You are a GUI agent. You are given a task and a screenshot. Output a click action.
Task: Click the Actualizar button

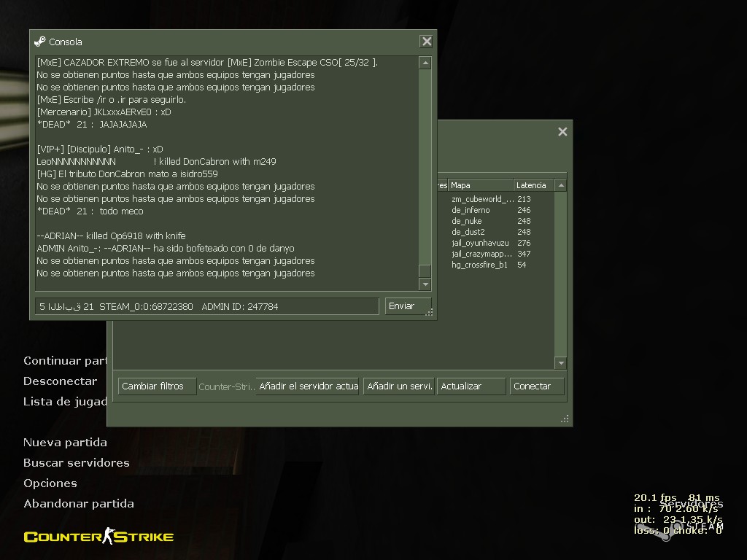(471, 386)
